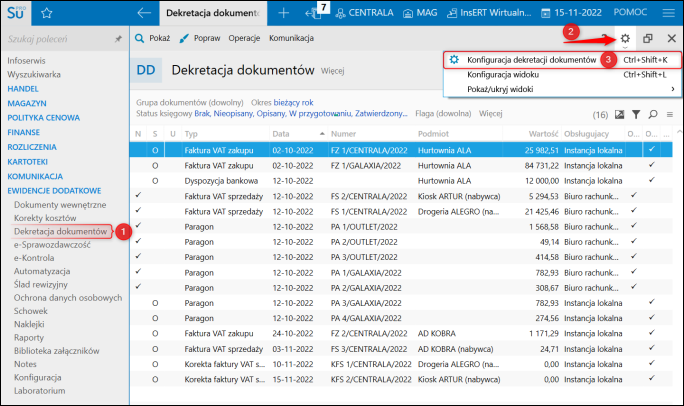Open the hamburger menu in top bar

(668, 13)
